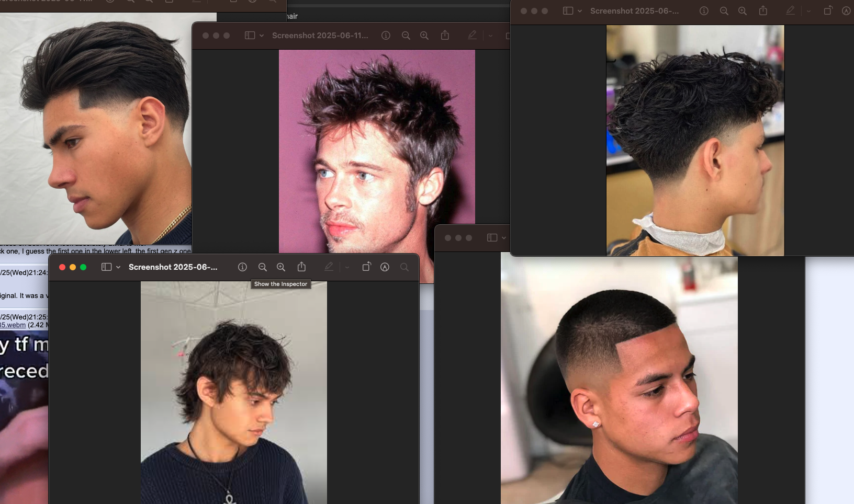The image size is (854, 504).
Task: Zoom out in top-right taper fade window
Action: (724, 11)
